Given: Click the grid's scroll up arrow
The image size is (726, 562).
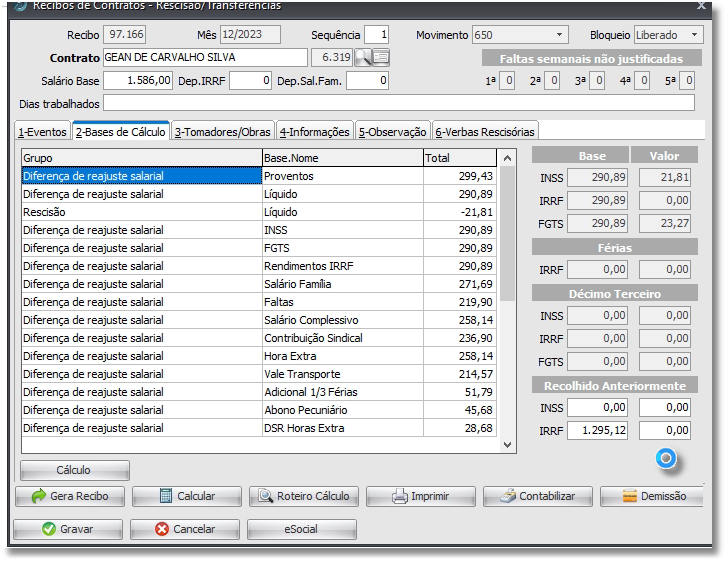Looking at the screenshot, I should tap(507, 158).
